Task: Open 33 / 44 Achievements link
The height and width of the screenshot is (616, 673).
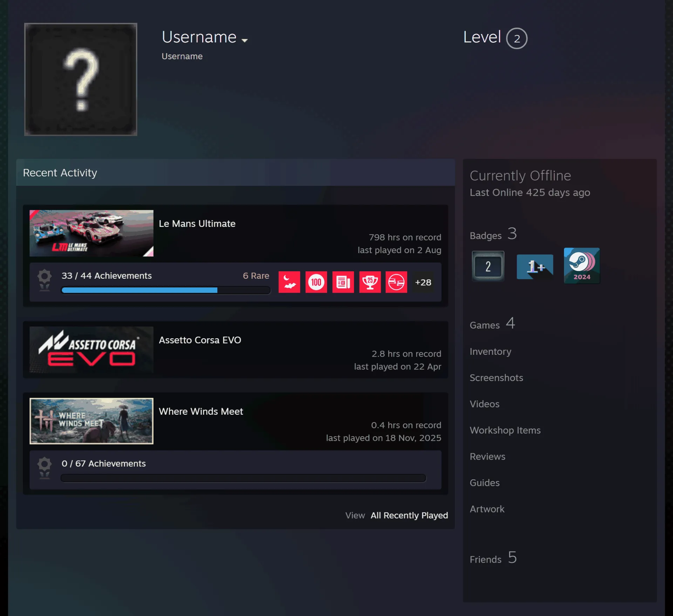Action: coord(107,276)
